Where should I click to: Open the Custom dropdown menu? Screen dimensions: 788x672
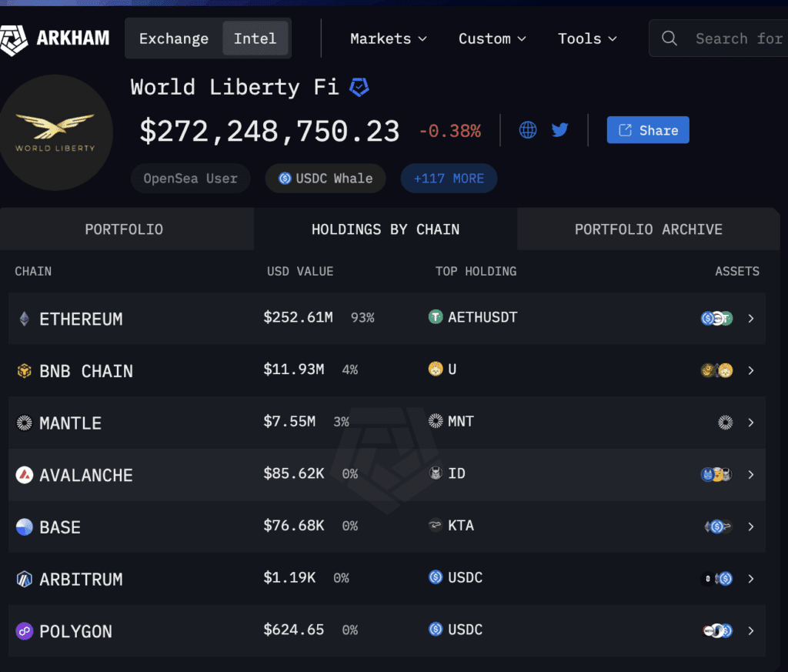point(492,38)
